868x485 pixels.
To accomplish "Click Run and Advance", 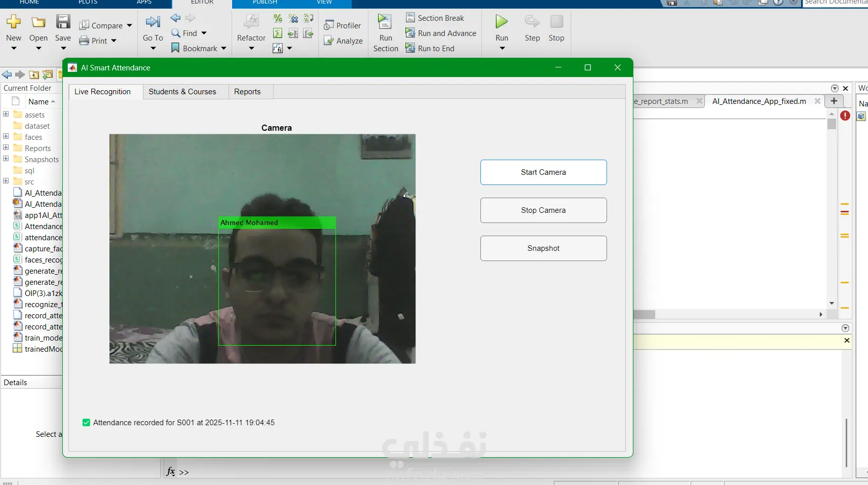I will pyautogui.click(x=441, y=33).
